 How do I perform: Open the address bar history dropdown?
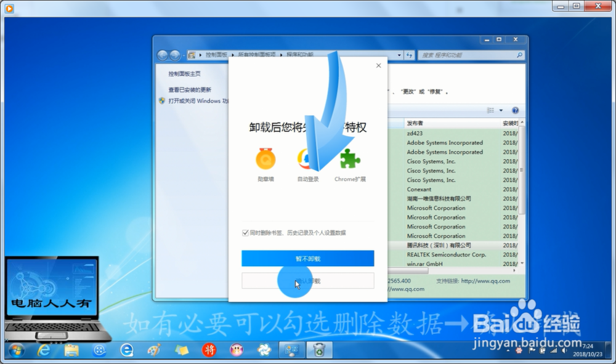click(x=399, y=55)
